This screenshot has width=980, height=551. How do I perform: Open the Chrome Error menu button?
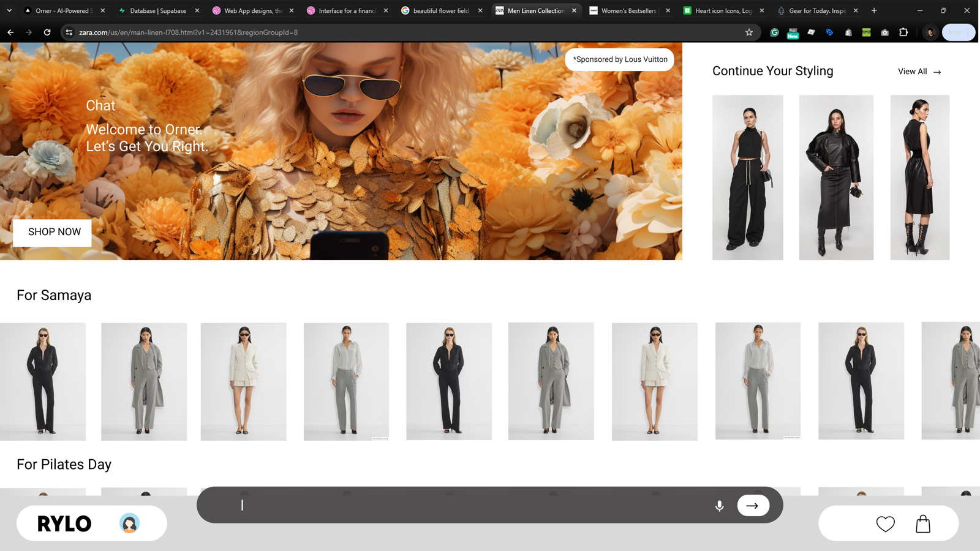point(959,32)
